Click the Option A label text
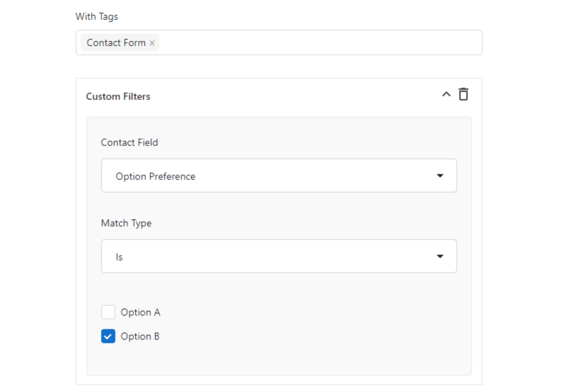The height and width of the screenshot is (392, 576). click(140, 312)
